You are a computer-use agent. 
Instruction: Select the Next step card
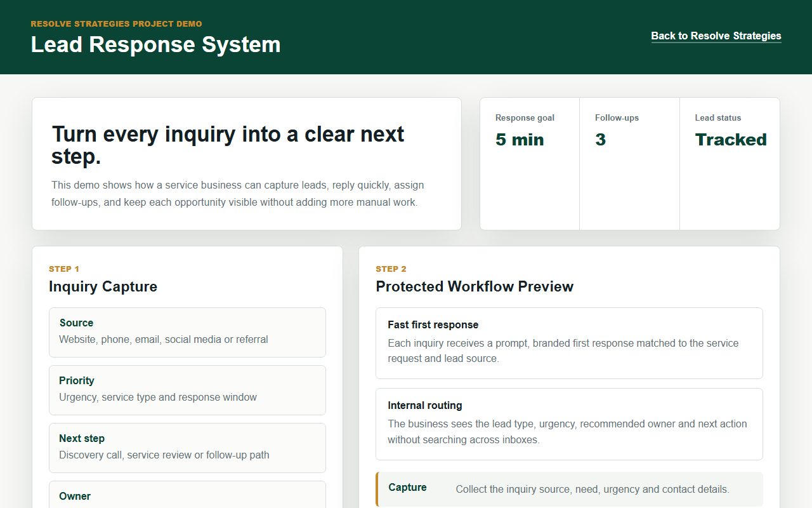click(x=187, y=448)
